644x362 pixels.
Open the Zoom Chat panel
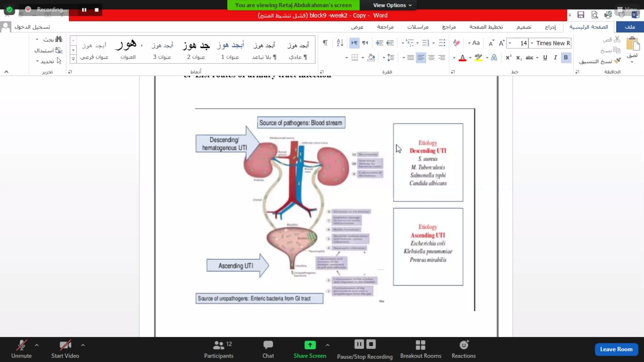tap(268, 349)
